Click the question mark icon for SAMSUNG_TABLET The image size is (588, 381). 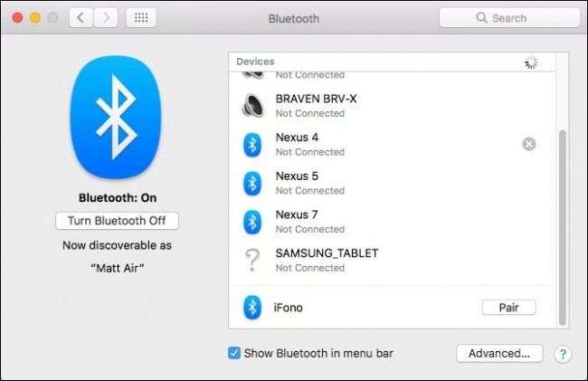252,260
